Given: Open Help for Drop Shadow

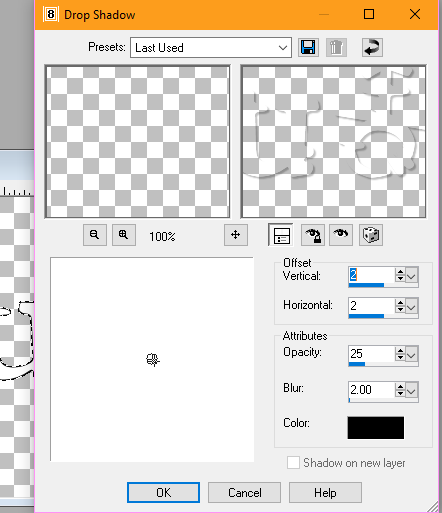Looking at the screenshot, I should [325, 492].
